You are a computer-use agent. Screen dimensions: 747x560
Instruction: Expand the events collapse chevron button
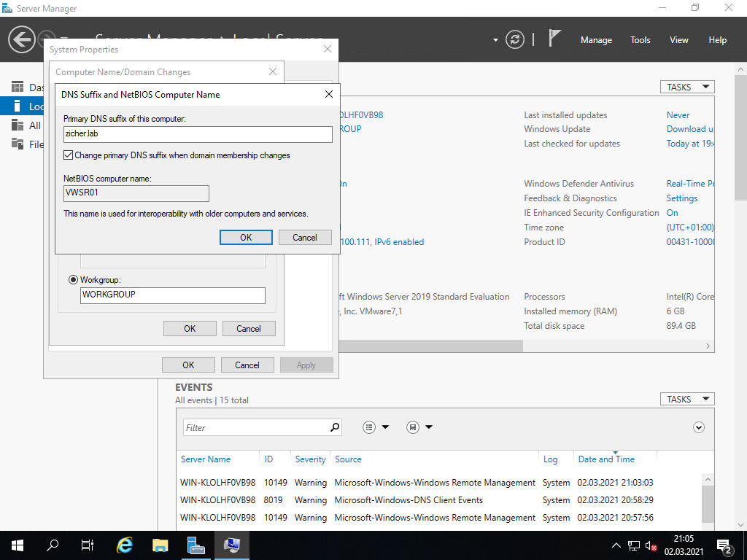699,427
